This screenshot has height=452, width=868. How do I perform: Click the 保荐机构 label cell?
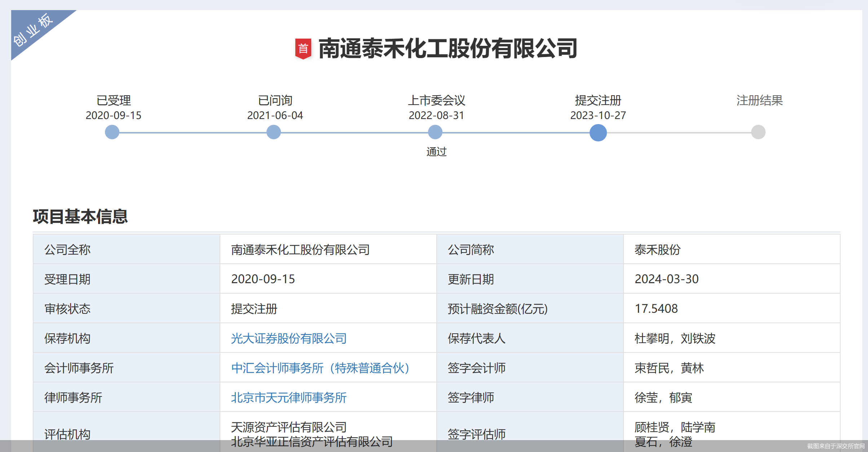(x=127, y=338)
